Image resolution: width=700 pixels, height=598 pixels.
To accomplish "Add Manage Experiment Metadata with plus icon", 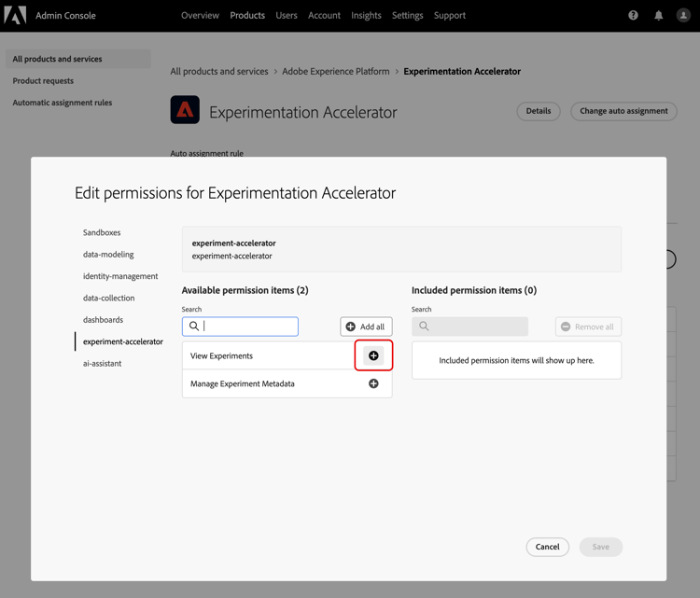I will click(x=373, y=383).
